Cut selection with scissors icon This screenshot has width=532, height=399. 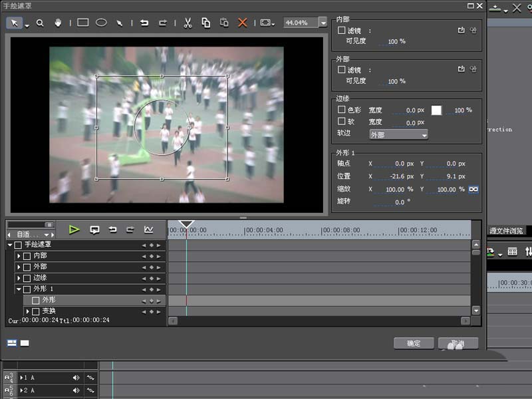(188, 23)
